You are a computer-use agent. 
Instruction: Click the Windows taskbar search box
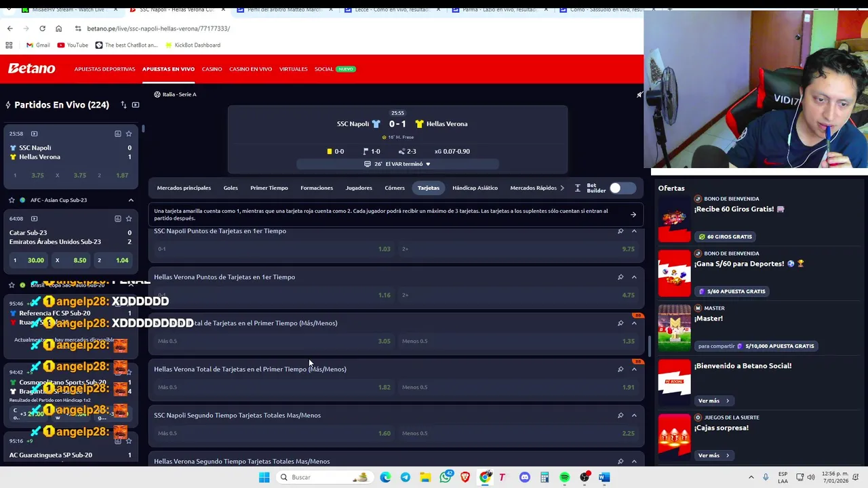coord(325,477)
